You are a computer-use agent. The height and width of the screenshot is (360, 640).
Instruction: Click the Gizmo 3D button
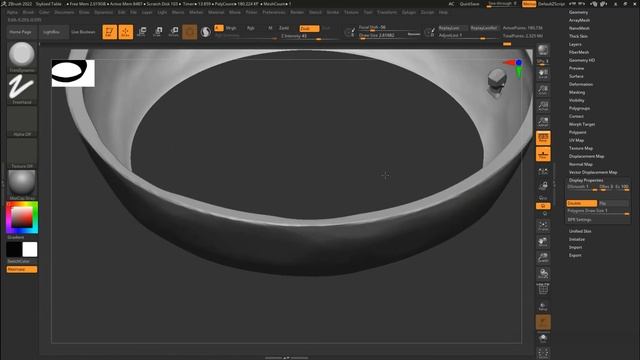pyautogui.click(x=189, y=32)
